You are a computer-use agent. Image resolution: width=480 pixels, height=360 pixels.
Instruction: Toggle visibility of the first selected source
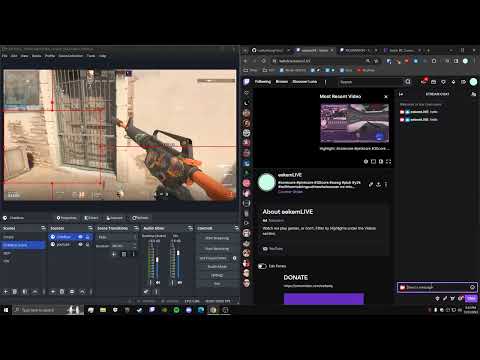tap(80, 237)
